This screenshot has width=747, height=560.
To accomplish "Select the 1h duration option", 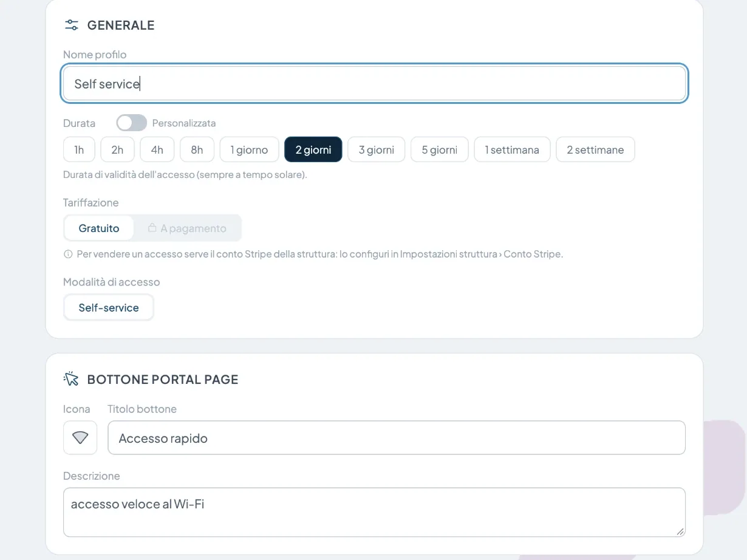I will coord(79,149).
